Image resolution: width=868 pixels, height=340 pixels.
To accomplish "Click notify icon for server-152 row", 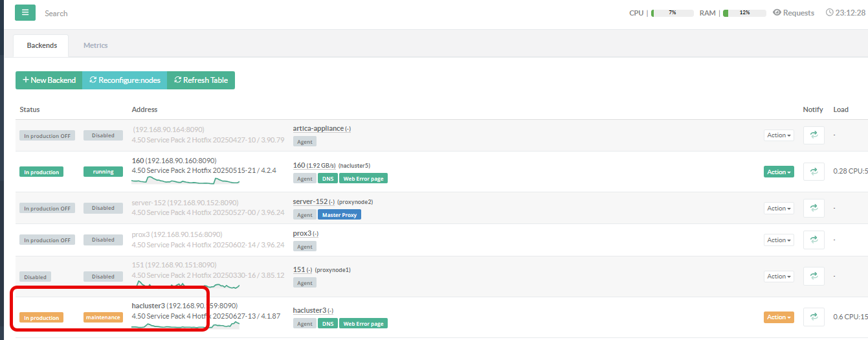I will (814, 209).
